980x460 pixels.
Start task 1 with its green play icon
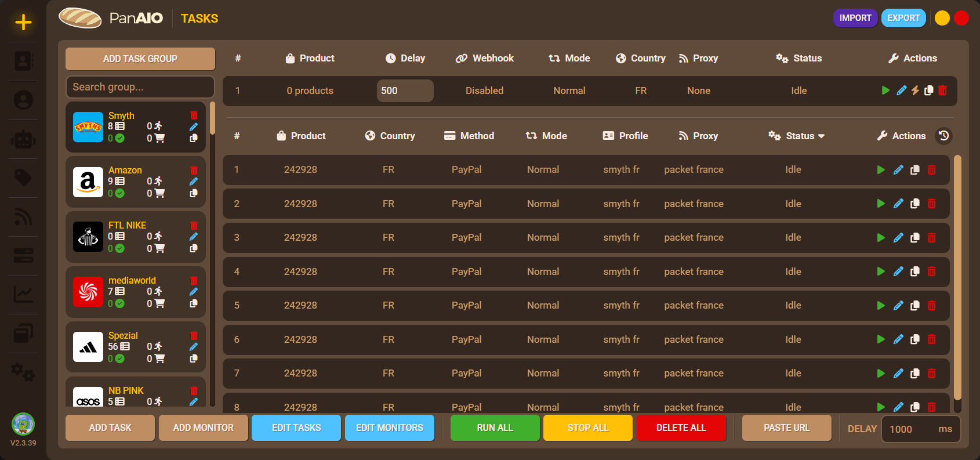click(881, 170)
